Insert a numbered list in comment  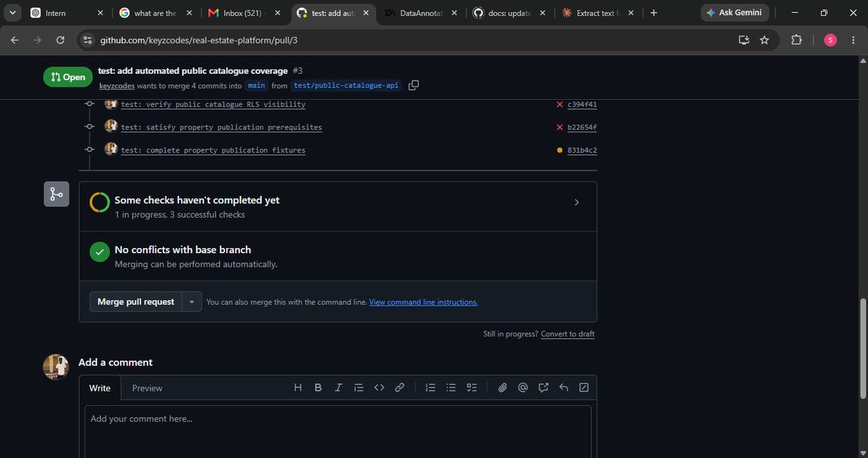point(430,388)
